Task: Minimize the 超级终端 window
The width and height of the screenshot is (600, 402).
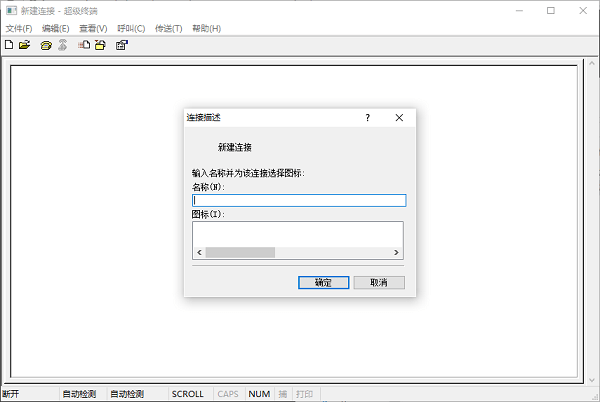Action: click(x=519, y=11)
